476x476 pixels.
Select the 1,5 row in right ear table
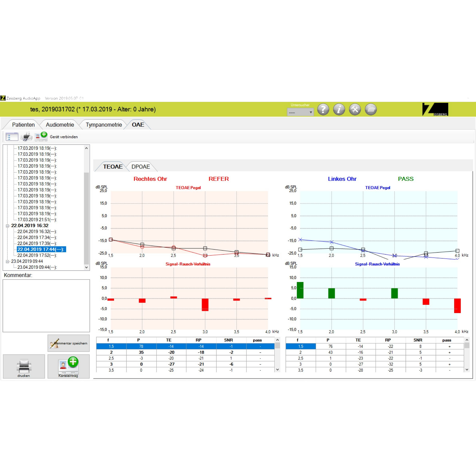185,346
